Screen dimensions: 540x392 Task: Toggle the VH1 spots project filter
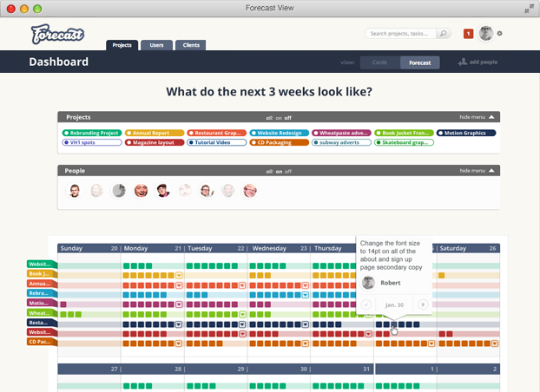[x=92, y=142]
